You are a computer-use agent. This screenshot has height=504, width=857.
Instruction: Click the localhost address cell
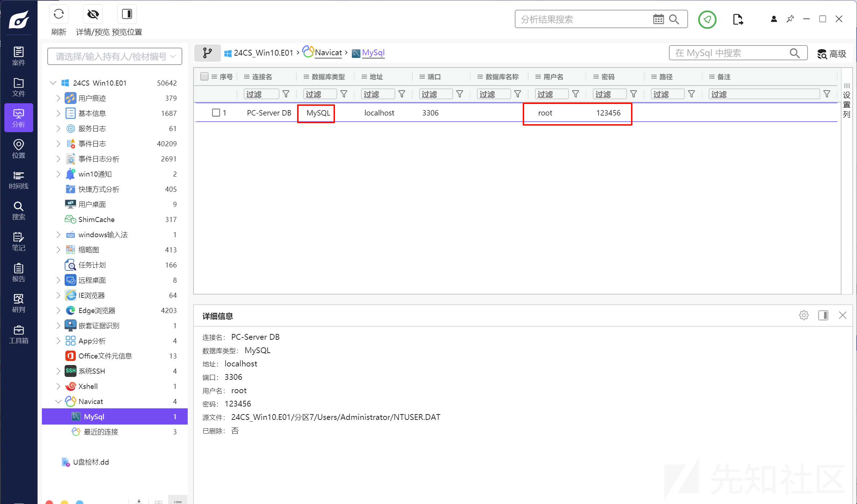[379, 113]
